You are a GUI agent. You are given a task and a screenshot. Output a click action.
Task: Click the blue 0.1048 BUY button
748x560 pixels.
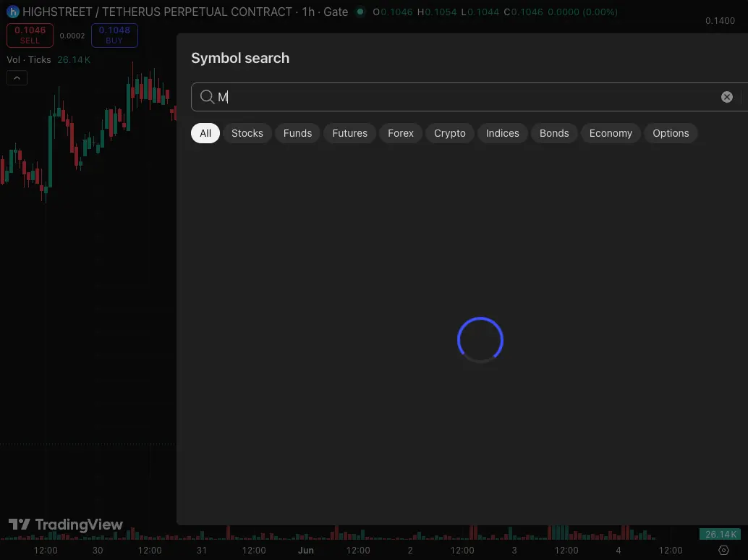(114, 35)
